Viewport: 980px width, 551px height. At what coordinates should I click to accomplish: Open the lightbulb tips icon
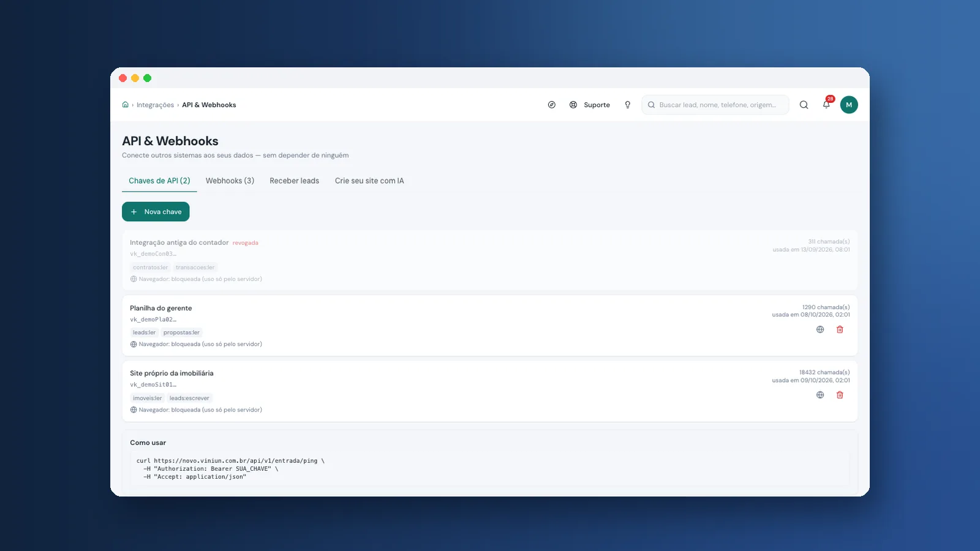pyautogui.click(x=627, y=105)
